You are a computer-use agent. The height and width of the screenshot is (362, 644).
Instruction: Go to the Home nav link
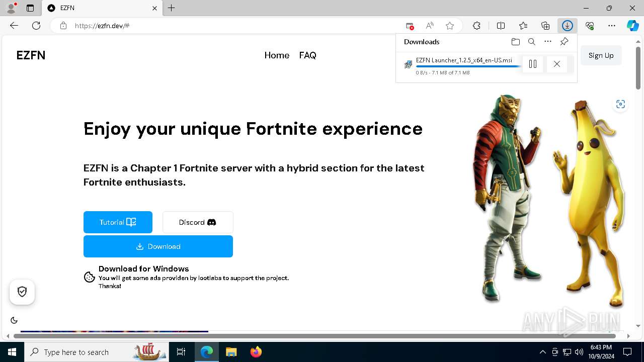277,55
